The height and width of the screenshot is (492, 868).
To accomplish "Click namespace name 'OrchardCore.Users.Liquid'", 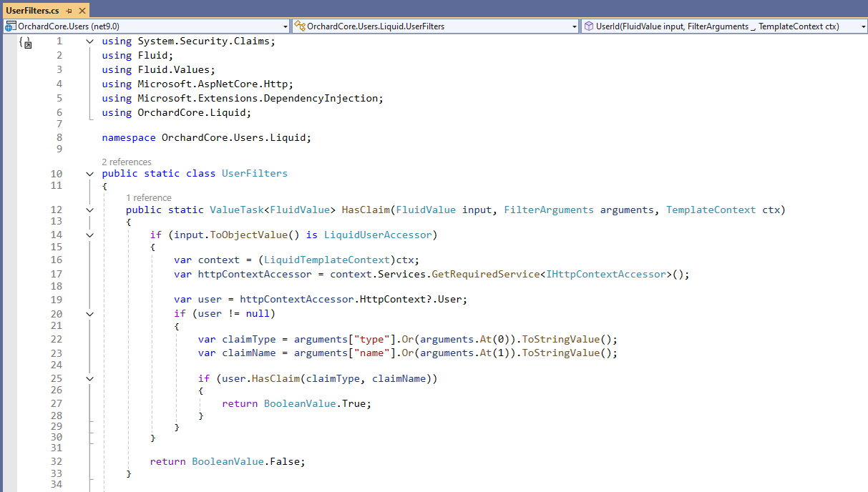I will tap(233, 137).
